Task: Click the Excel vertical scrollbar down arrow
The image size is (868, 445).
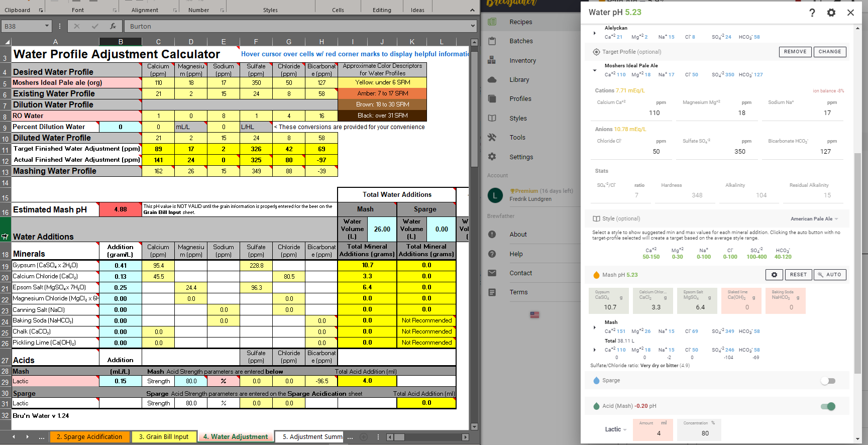Action: click(474, 427)
